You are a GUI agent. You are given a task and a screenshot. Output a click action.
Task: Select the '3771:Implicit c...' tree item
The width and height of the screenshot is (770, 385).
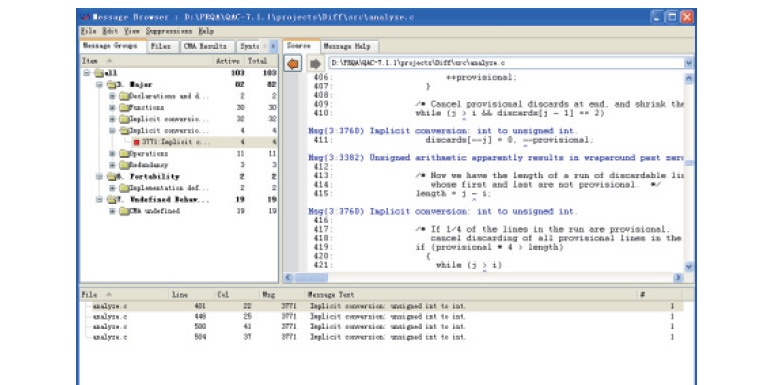click(175, 142)
